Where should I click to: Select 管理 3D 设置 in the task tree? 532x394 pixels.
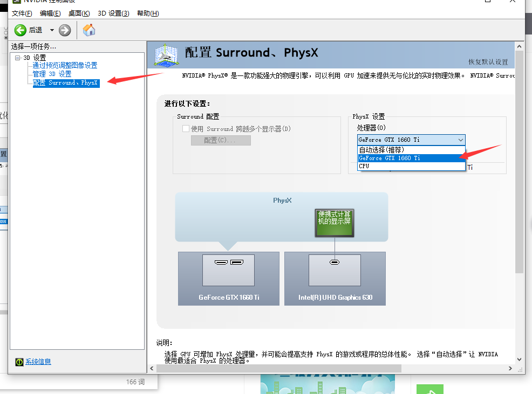click(x=52, y=74)
